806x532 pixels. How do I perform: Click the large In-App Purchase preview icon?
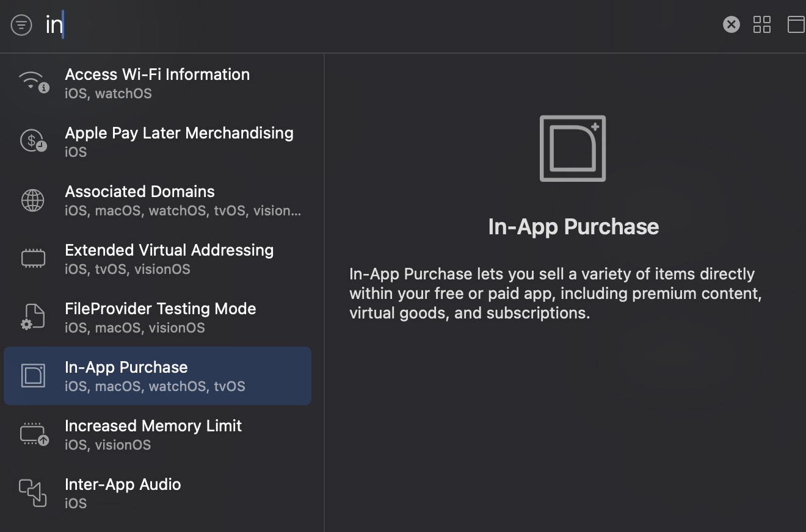point(573,148)
